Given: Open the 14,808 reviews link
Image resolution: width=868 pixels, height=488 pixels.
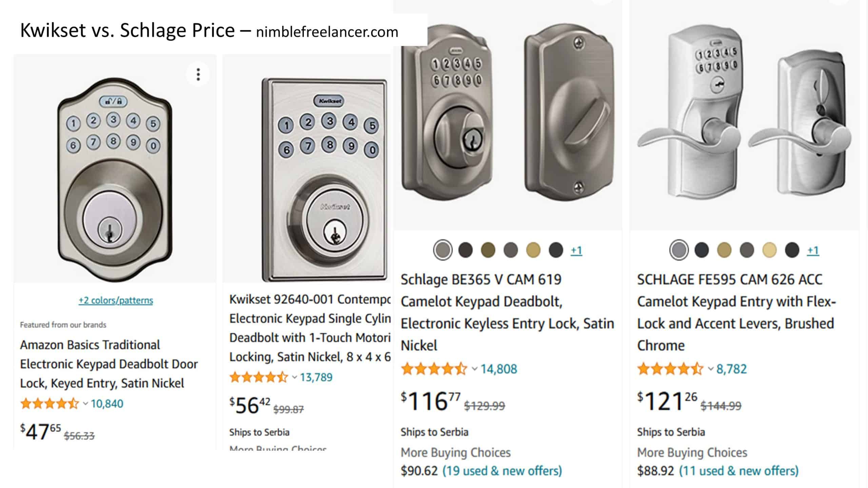Looking at the screenshot, I should [x=499, y=369].
